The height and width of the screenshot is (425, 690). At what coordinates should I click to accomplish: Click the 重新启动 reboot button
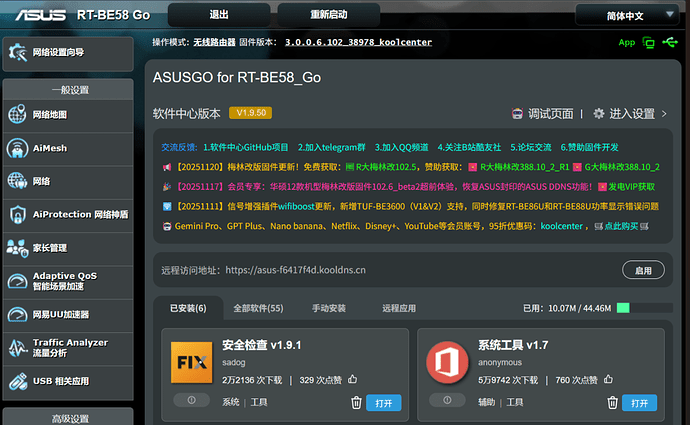(329, 15)
